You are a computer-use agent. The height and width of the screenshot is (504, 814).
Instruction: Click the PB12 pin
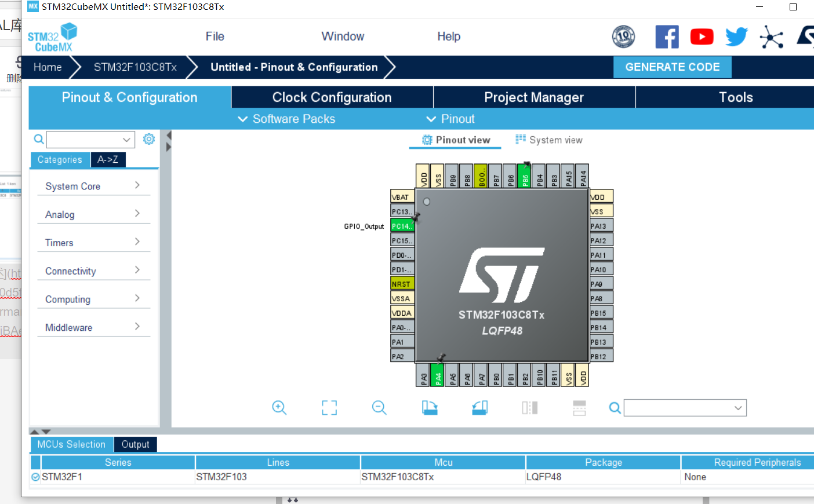click(601, 356)
